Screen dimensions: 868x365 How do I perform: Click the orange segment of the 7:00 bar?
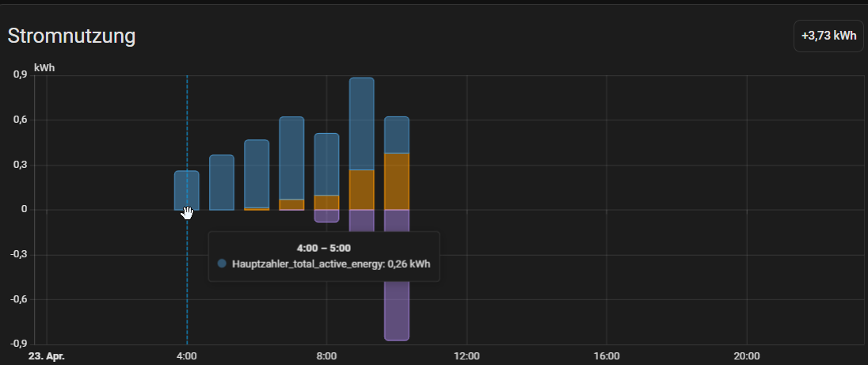[291, 204]
